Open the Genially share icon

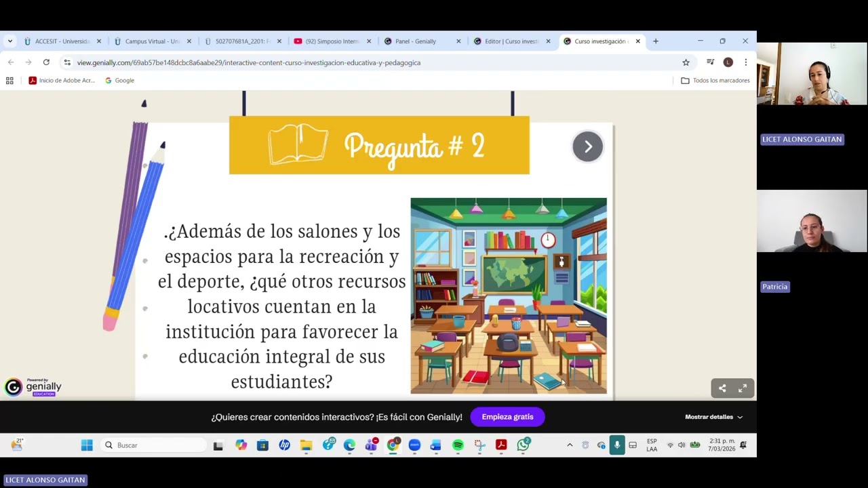(x=722, y=388)
